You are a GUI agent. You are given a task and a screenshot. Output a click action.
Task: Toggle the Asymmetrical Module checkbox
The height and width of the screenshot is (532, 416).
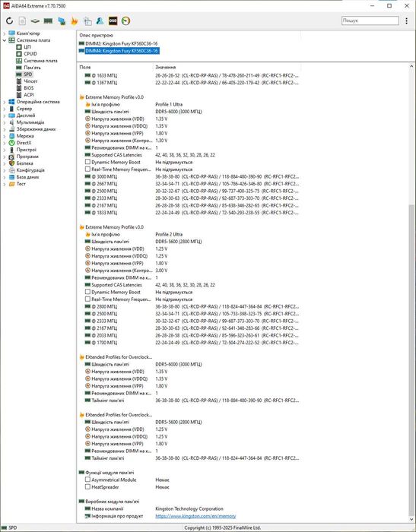pyautogui.click(x=87, y=480)
